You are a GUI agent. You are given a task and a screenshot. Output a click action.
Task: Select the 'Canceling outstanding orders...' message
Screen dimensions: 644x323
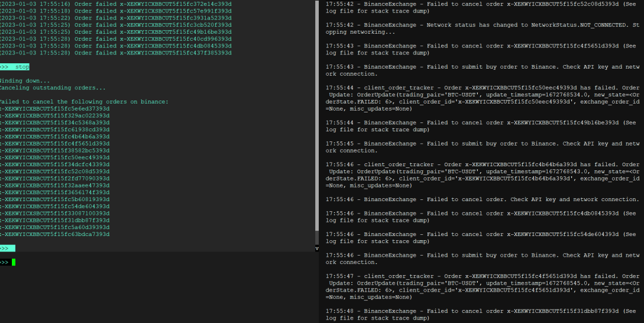(x=53, y=88)
